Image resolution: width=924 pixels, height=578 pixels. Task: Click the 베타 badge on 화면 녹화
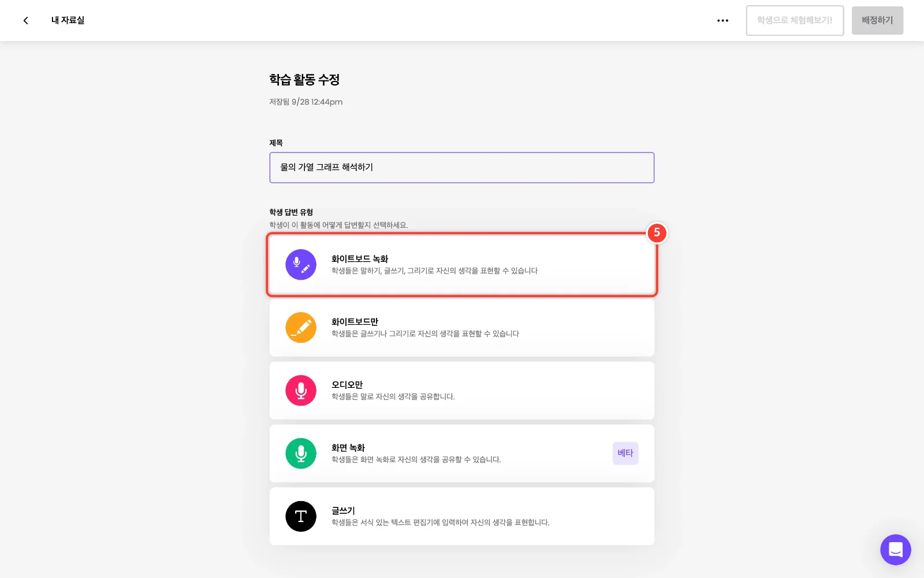click(x=625, y=453)
